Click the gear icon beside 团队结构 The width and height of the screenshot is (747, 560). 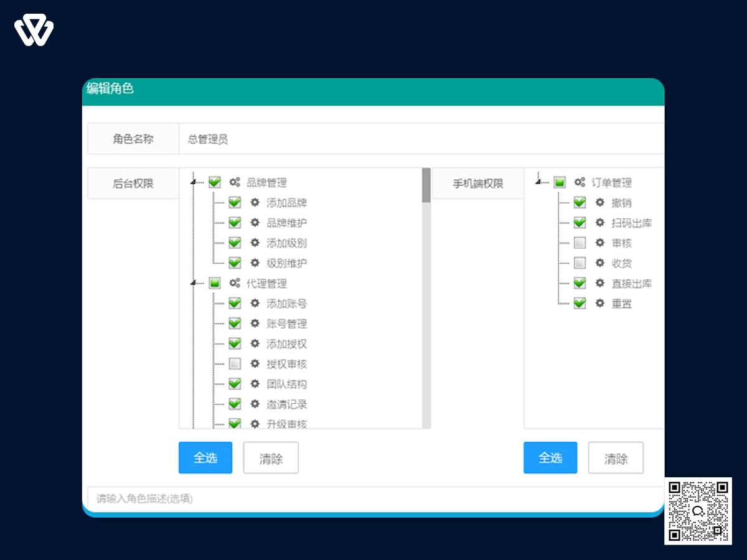255,384
